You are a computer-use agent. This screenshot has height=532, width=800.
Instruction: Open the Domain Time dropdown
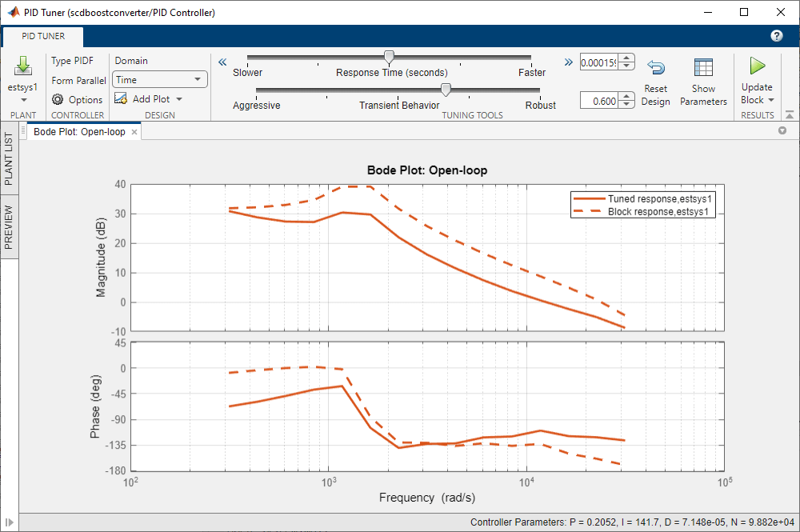click(160, 79)
